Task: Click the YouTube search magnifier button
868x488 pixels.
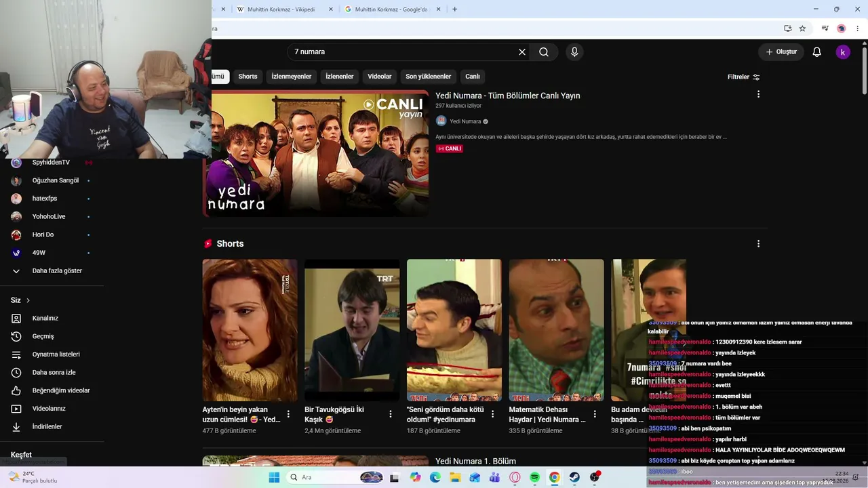Action: coord(544,52)
